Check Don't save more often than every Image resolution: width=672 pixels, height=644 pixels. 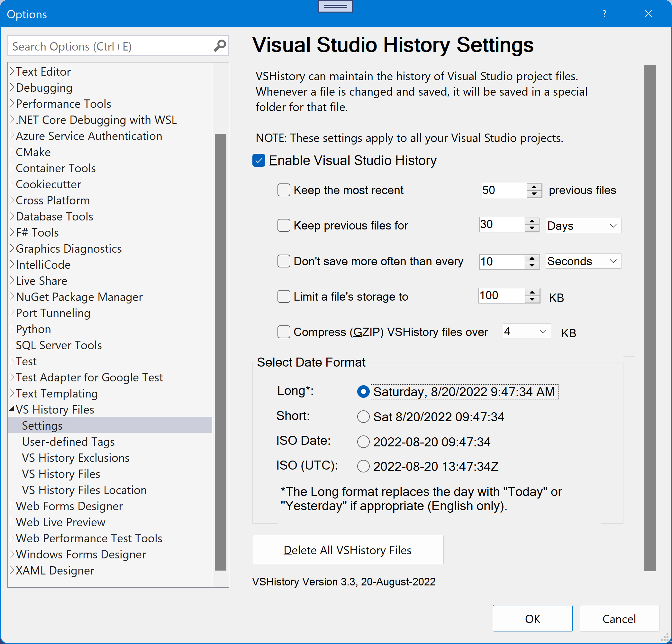284,261
